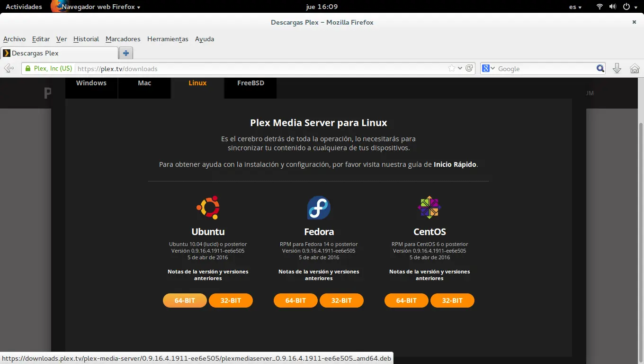This screenshot has width=644, height=364.
Task: Expand the URL history dropdown arrow
Action: pos(460,68)
